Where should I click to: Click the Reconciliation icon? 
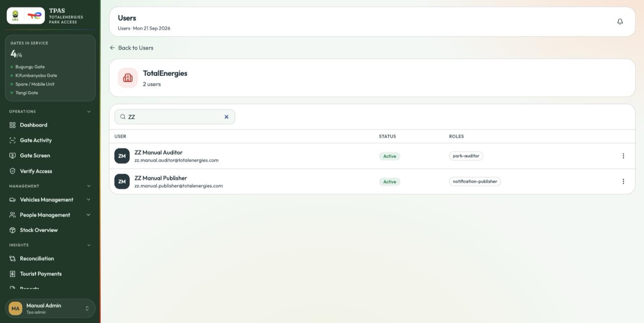(x=13, y=259)
